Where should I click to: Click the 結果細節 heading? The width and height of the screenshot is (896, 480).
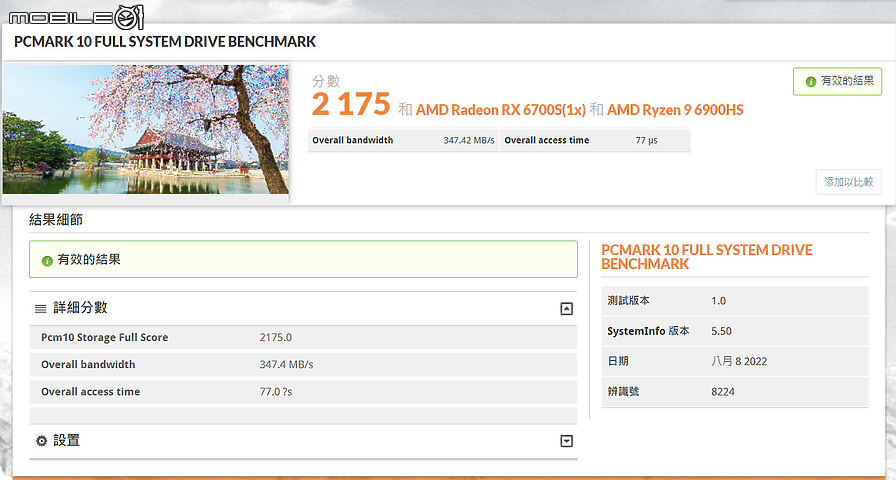coord(56,219)
